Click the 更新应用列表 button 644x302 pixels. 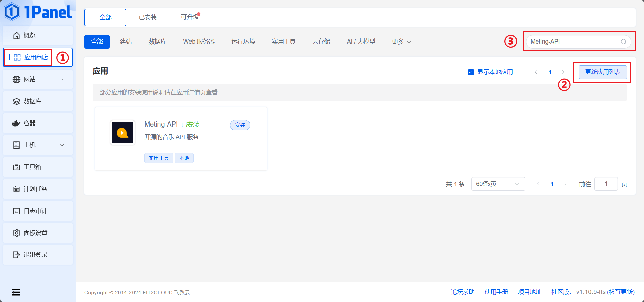point(603,72)
